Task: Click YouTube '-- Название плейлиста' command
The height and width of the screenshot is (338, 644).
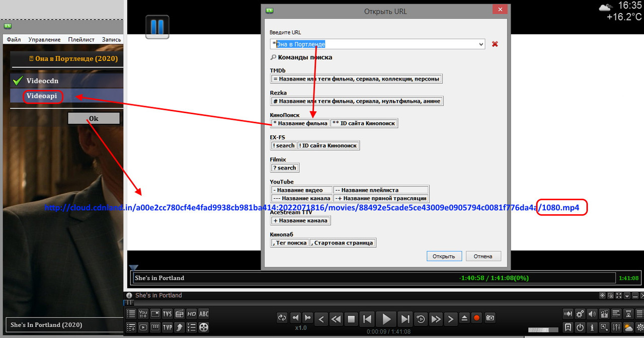Action: [x=380, y=190]
